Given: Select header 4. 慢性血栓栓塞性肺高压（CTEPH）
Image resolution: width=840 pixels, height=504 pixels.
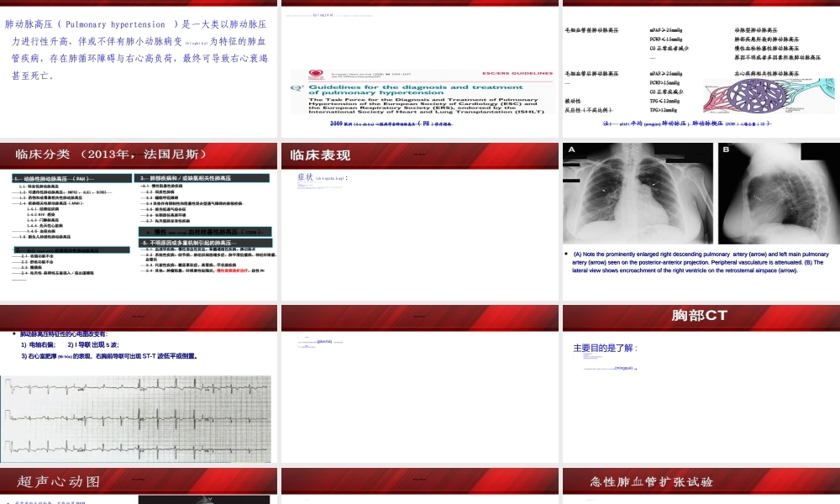Looking at the screenshot, I should tap(204, 231).
